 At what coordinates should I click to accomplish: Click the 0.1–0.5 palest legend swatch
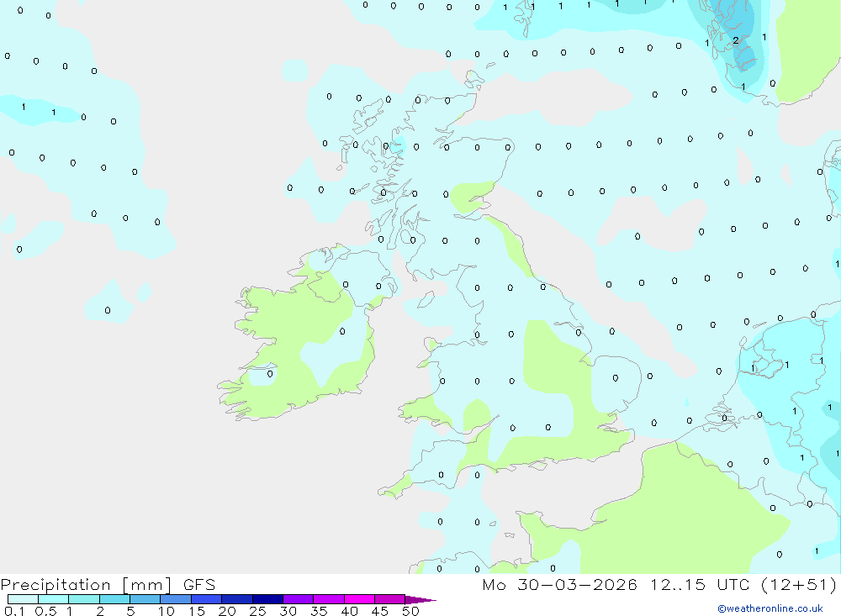[x=23, y=599]
